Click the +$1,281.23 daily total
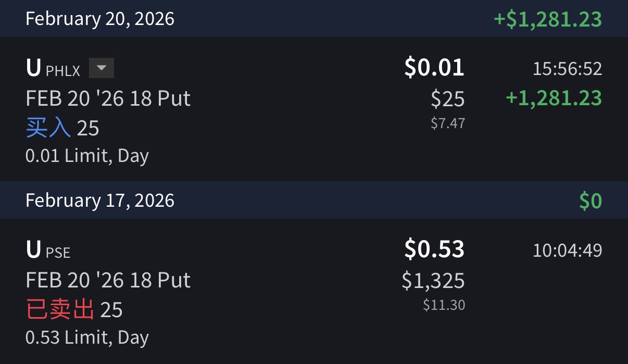This screenshot has height=364, width=628. pyautogui.click(x=547, y=19)
